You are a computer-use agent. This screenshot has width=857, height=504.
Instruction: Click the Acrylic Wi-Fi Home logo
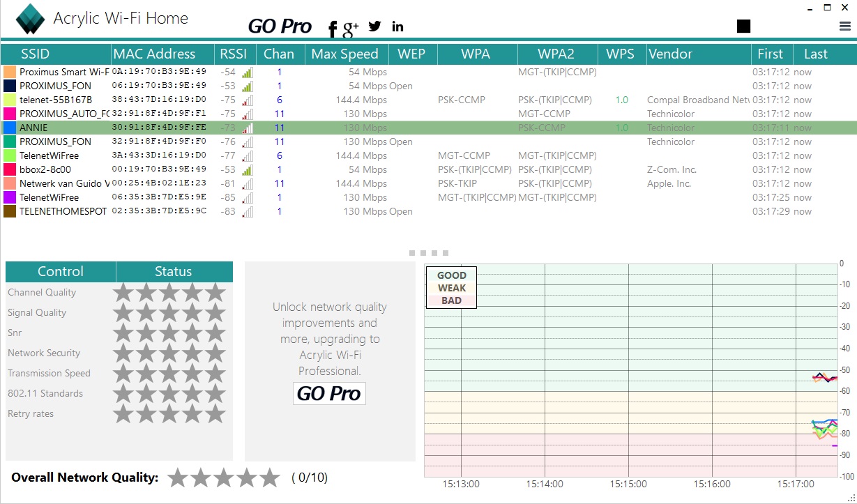(x=30, y=19)
